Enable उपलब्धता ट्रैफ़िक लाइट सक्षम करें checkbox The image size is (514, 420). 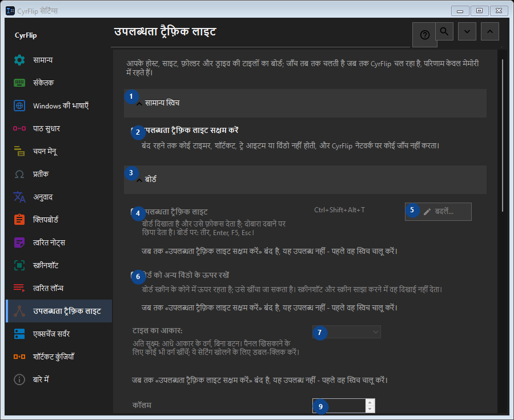(x=134, y=130)
